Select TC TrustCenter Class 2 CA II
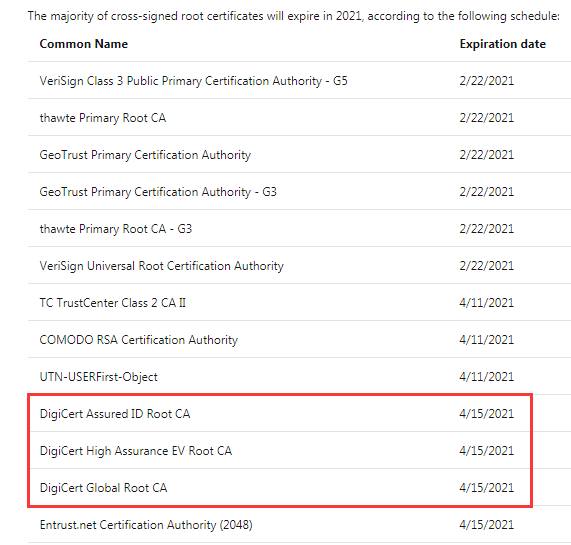571x545 pixels. point(113,303)
